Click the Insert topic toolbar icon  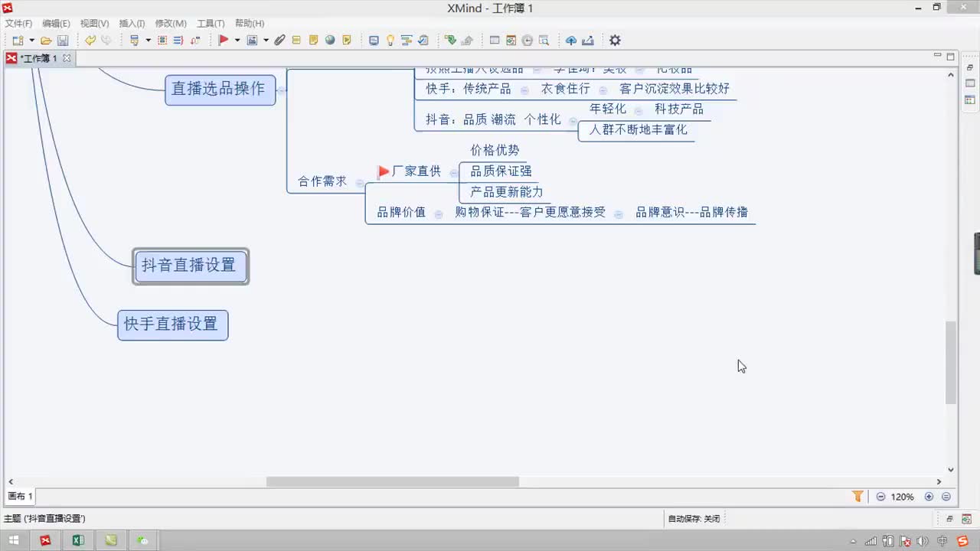click(x=134, y=41)
